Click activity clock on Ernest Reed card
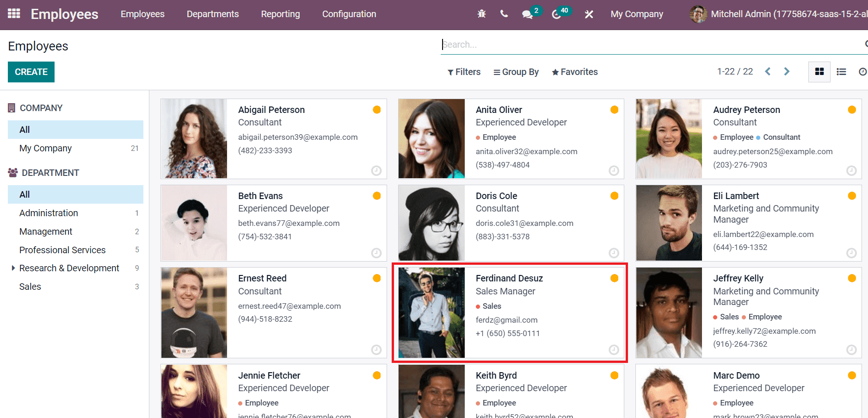 376,349
